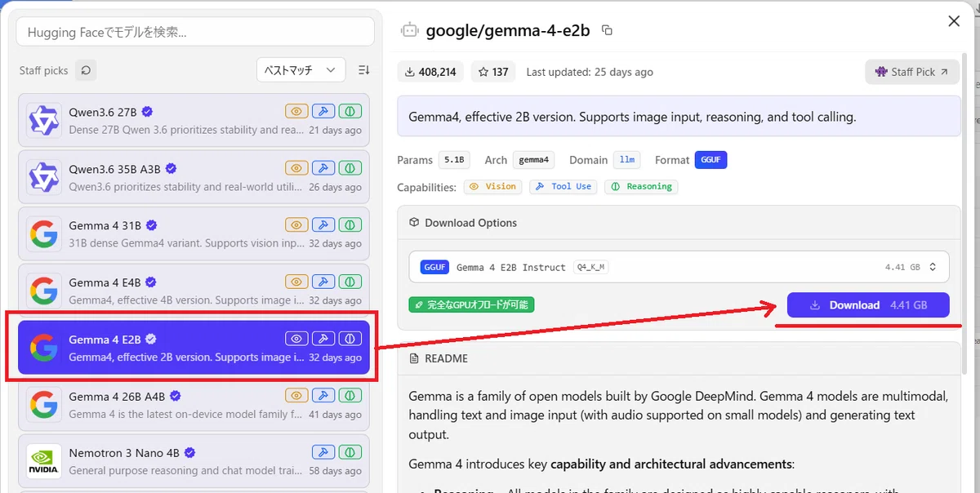This screenshot has height=493, width=980.
Task: Click the vision eye badge on Qwen3.6 27B
Action: tap(296, 111)
